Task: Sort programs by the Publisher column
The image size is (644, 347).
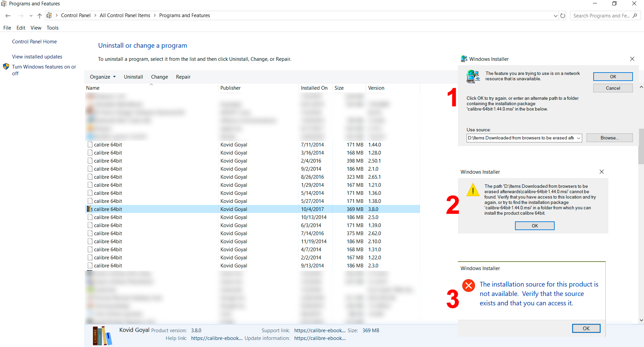Action: point(258,88)
